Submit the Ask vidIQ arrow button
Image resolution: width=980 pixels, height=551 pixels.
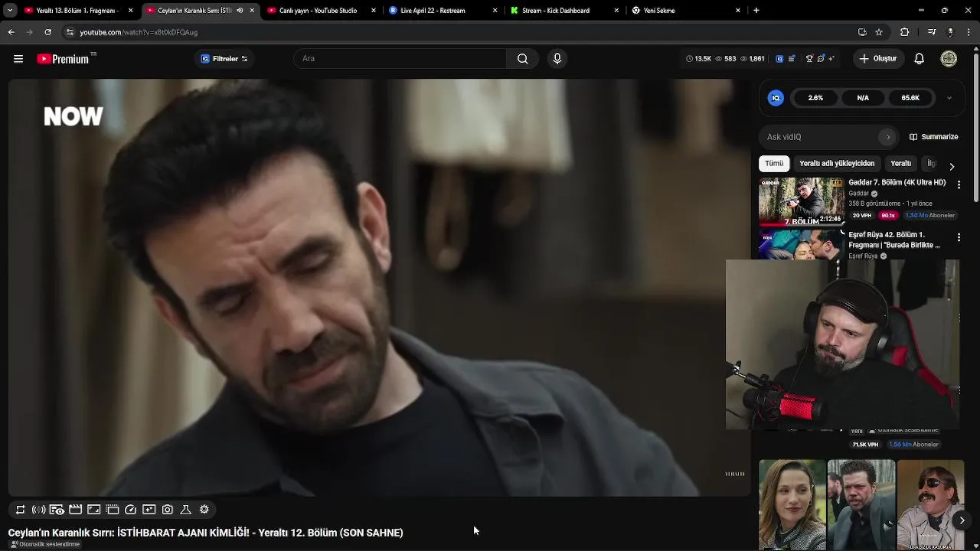click(x=888, y=137)
